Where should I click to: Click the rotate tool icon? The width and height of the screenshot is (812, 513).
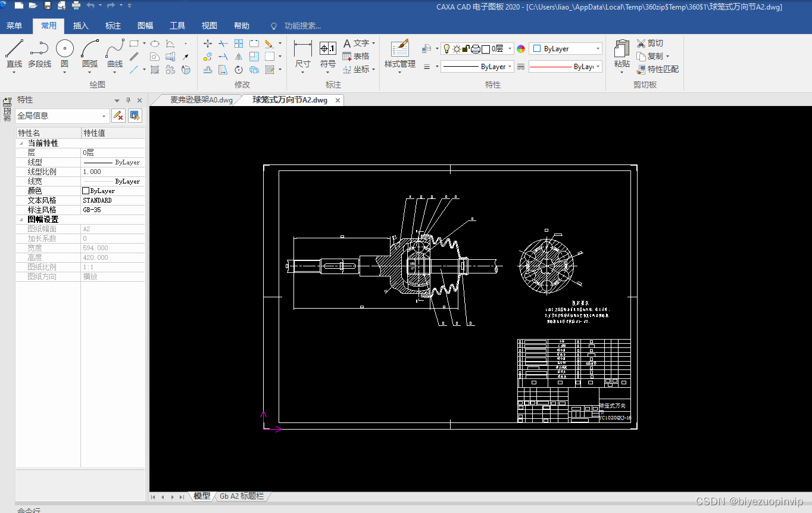point(239,70)
